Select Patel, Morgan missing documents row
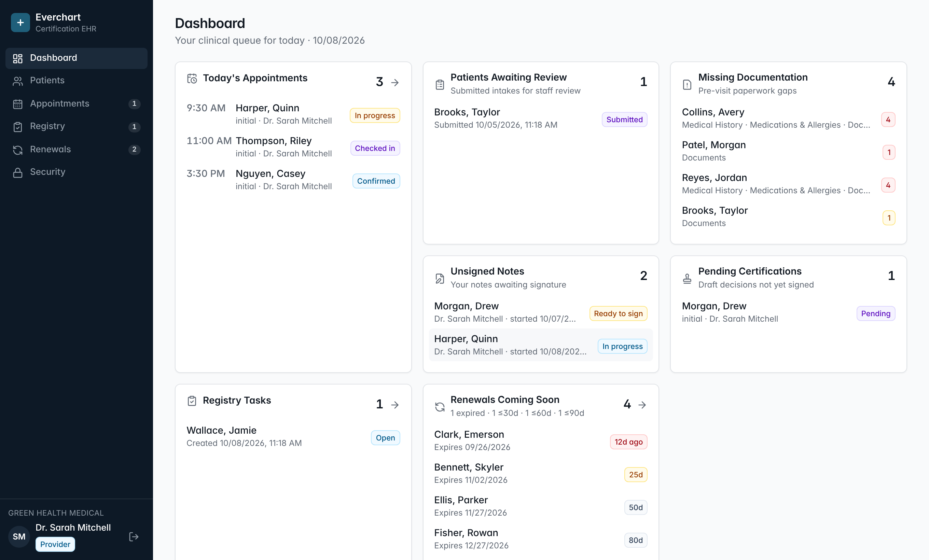The width and height of the screenshot is (929, 560). [x=788, y=151]
